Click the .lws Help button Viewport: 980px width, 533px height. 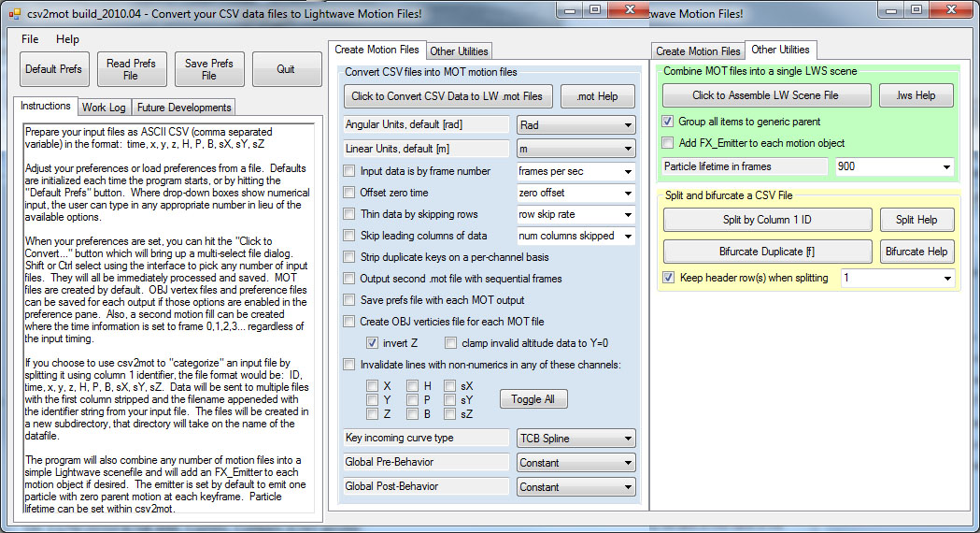point(916,95)
